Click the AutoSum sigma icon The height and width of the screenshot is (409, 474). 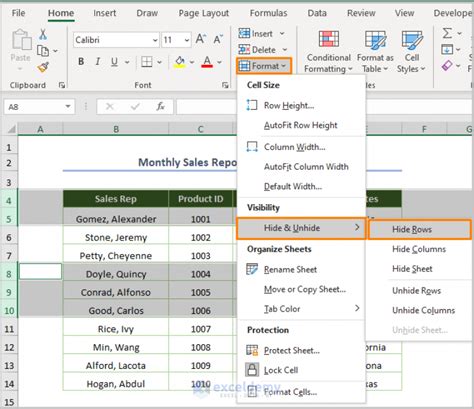click(447, 33)
